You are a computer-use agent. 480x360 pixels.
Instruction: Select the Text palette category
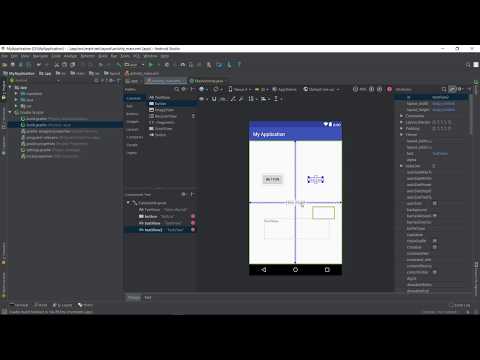pos(130,106)
